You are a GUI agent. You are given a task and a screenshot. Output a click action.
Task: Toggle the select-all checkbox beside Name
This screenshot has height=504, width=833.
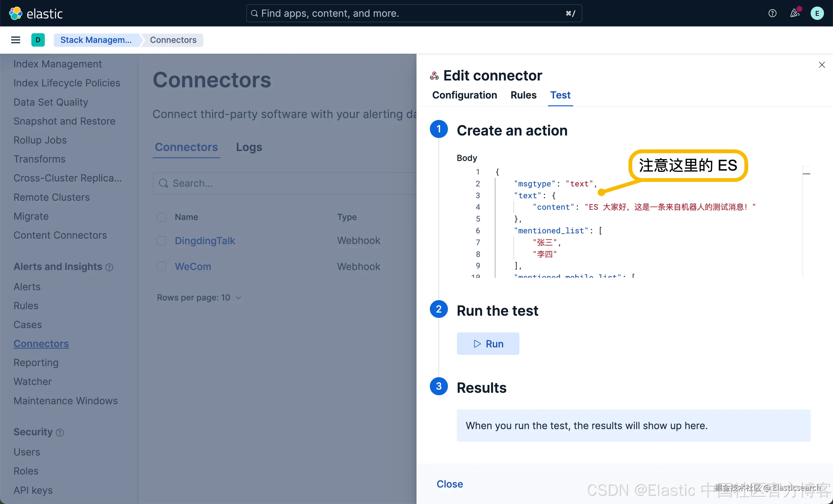162,217
